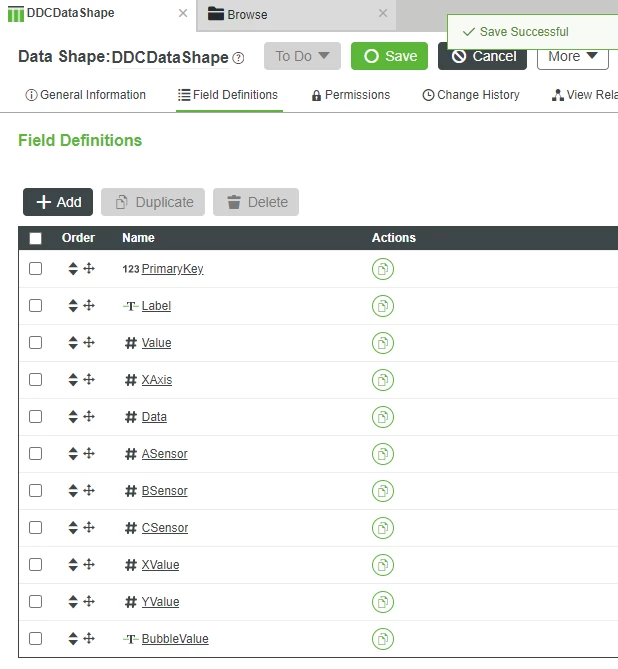The width and height of the screenshot is (618, 669).
Task: Click the move cross icon on Value row
Action: coord(89,342)
